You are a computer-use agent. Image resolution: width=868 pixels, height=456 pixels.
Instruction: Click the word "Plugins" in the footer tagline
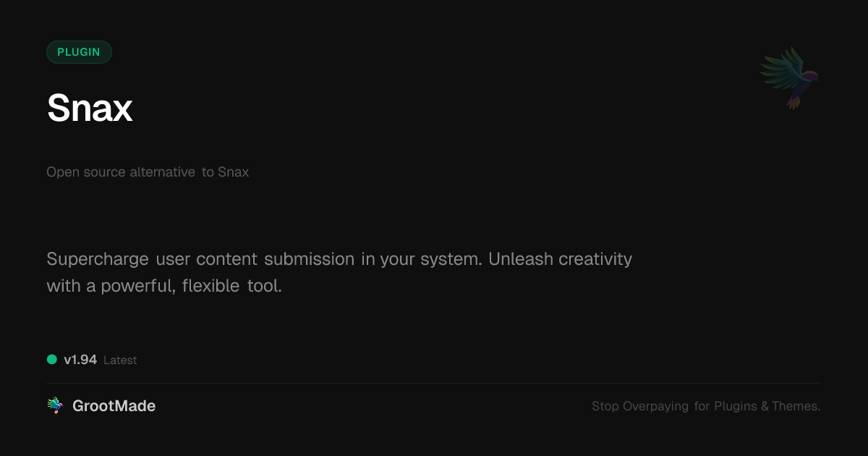click(x=736, y=406)
